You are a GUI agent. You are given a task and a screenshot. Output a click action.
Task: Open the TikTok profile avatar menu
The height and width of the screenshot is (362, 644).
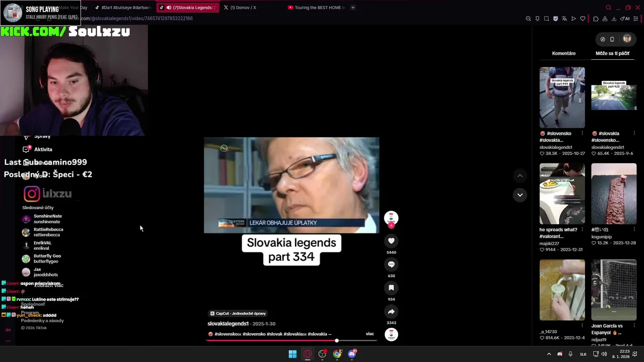[627, 39]
